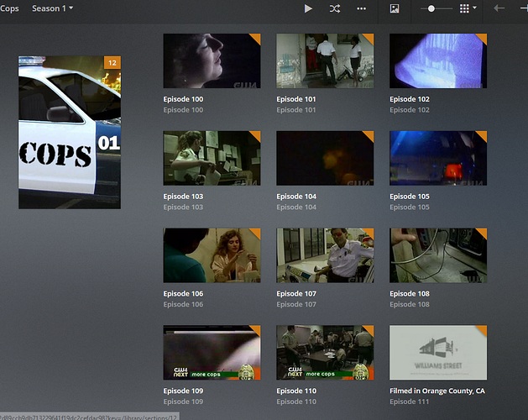The image size is (528, 420).
Task: Open Episode 103 thumbnail
Action: click(x=212, y=158)
